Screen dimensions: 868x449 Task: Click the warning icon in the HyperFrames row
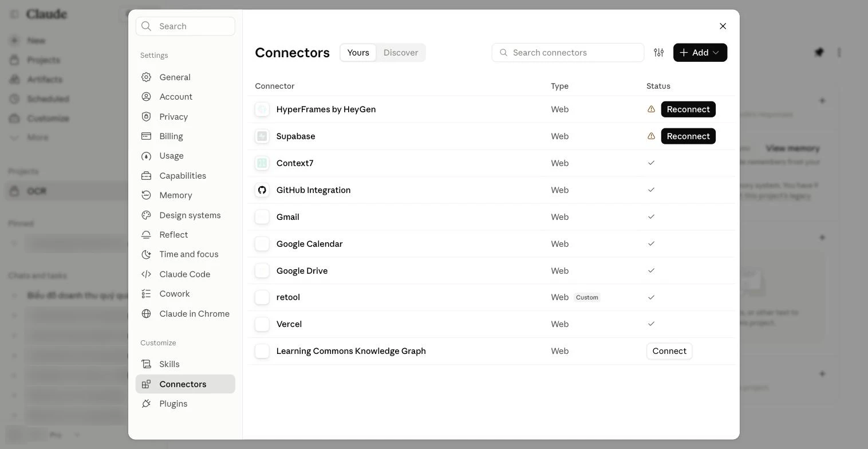pos(651,109)
